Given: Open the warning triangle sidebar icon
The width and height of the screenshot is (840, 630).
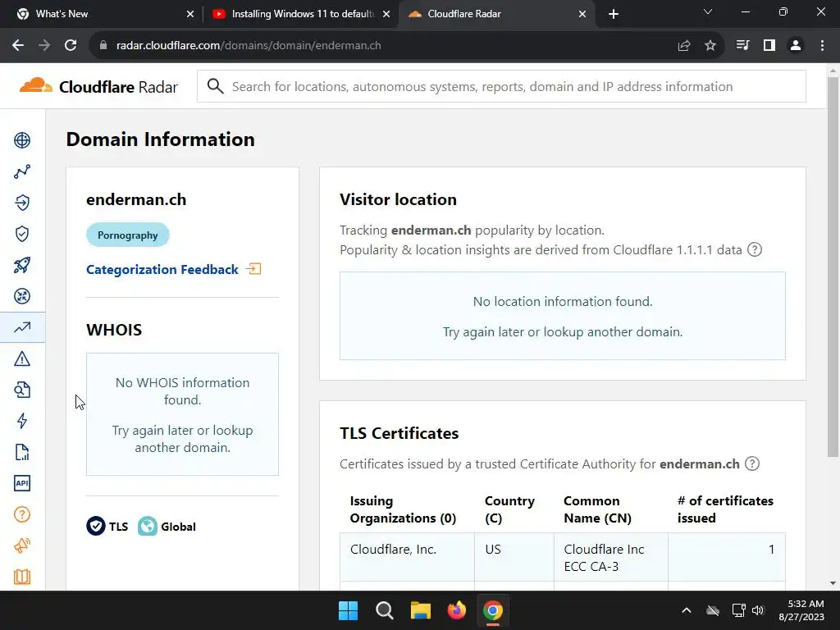Looking at the screenshot, I should pos(22,358).
